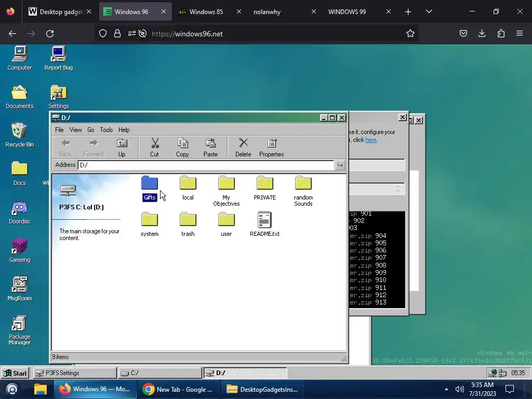532x399 pixels.
Task: Open the Tools menu
Action: pyautogui.click(x=106, y=130)
